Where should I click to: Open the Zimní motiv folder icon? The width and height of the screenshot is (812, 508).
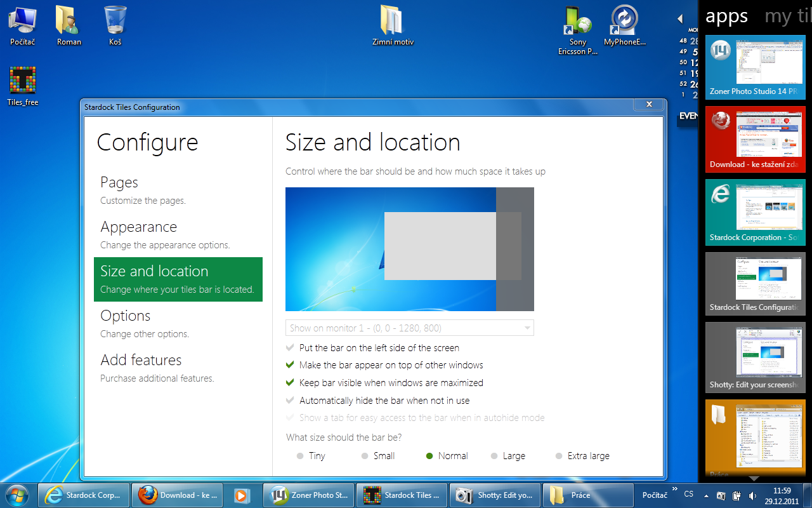[x=393, y=25]
